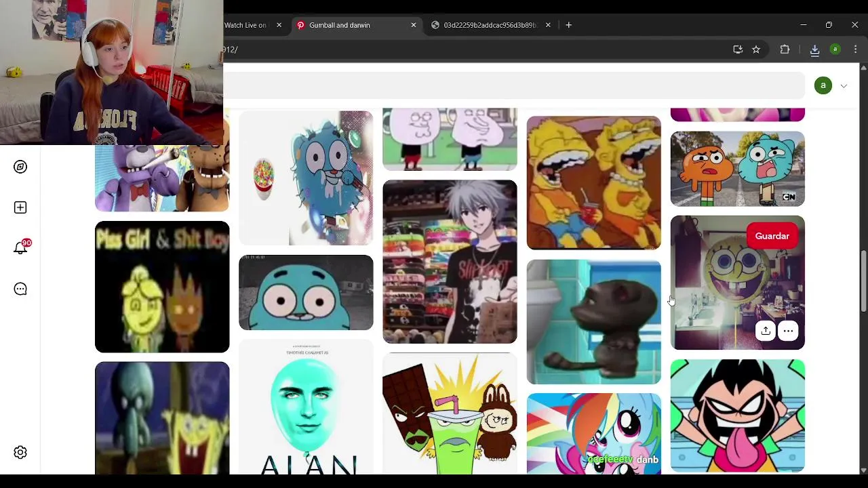Open a new browser tab
The height and width of the screenshot is (488, 868).
[x=569, y=25]
